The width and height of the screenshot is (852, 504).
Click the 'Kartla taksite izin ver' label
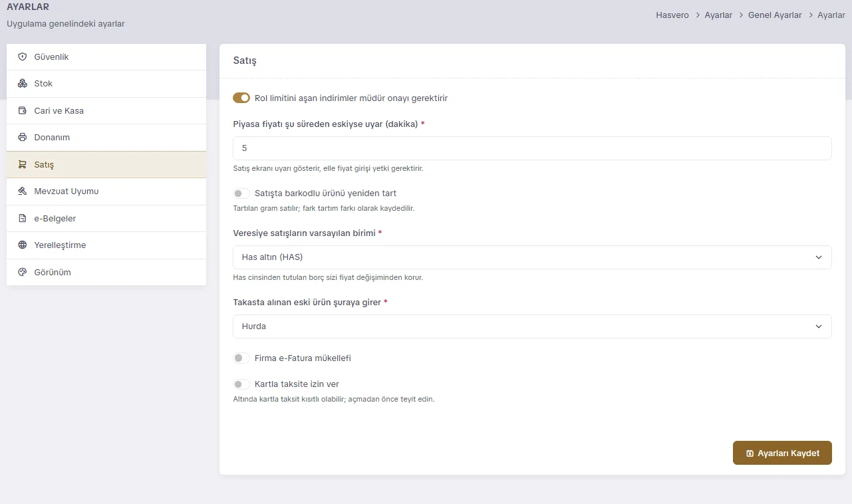coord(297,384)
